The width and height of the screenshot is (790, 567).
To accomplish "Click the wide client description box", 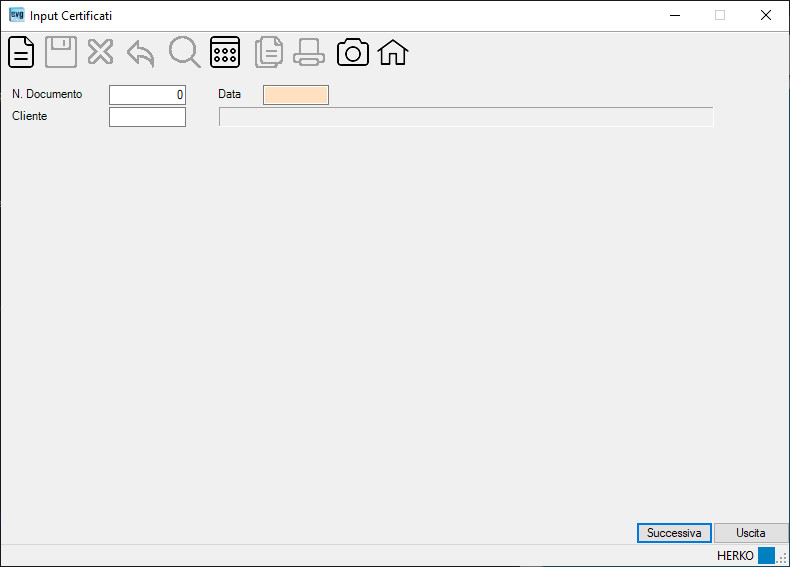I will pos(466,117).
